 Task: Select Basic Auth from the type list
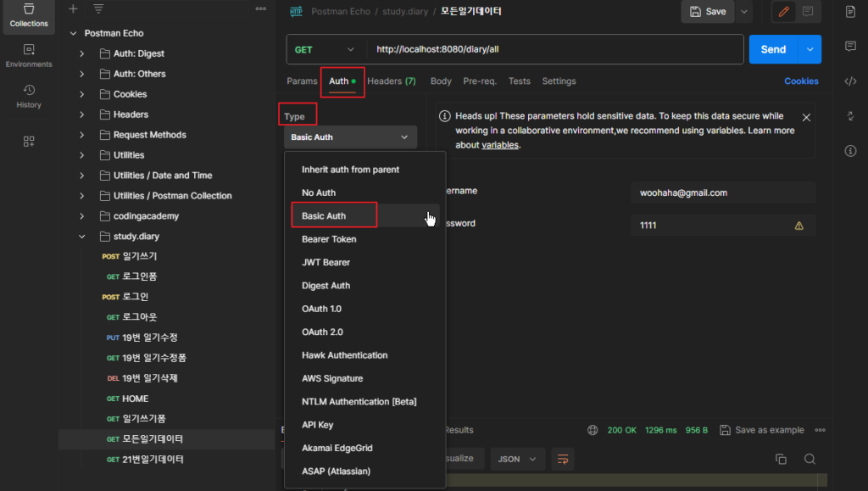[365, 216]
